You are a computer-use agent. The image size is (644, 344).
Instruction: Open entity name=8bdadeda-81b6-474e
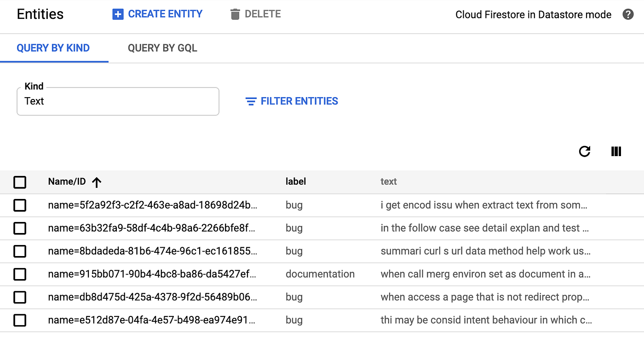tap(153, 251)
